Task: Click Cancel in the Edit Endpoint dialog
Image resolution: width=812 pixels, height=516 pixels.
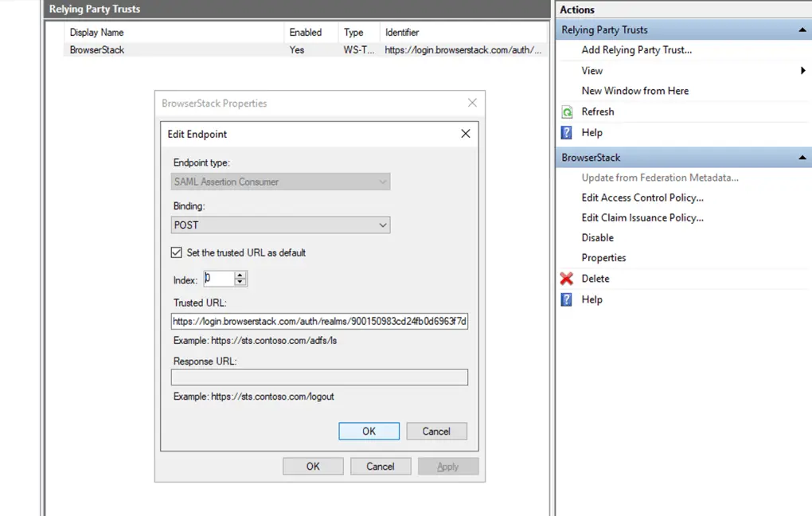Action: [x=436, y=431]
